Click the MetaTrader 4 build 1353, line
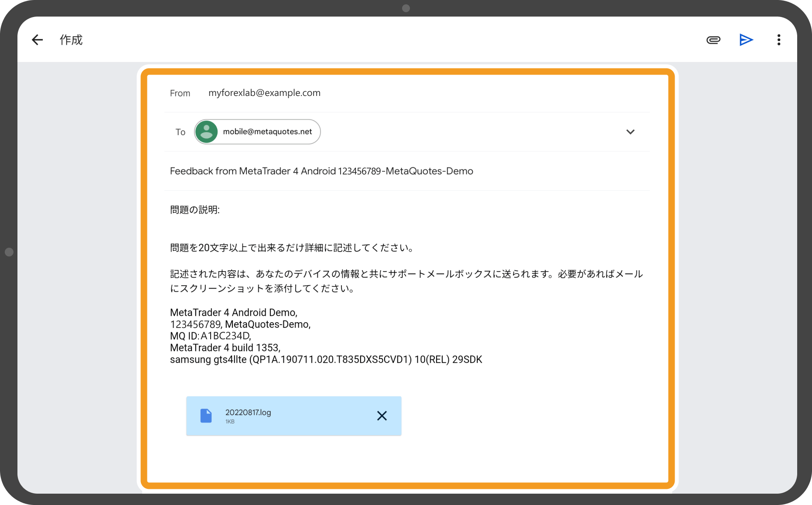Screen dimensions: 812x505 225,348
